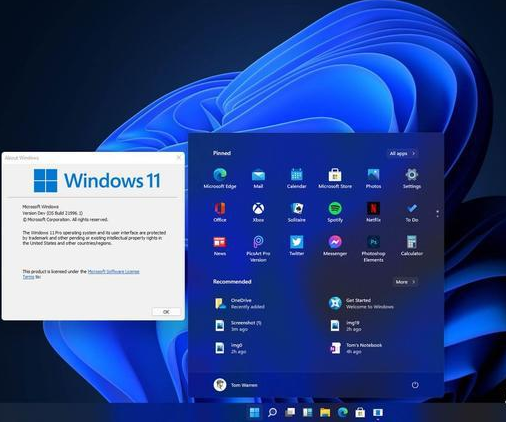Open Tom's Notebook in recommended
506x427 pixels.
pyautogui.click(x=356, y=348)
